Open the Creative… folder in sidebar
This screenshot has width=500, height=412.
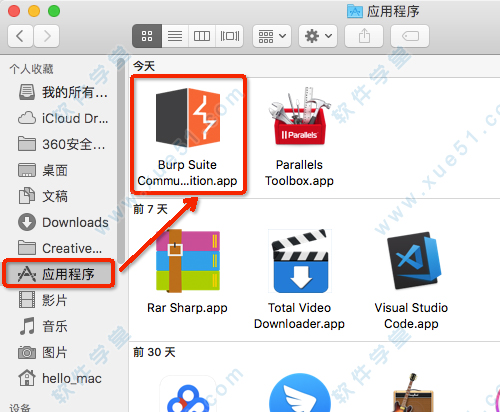60,248
